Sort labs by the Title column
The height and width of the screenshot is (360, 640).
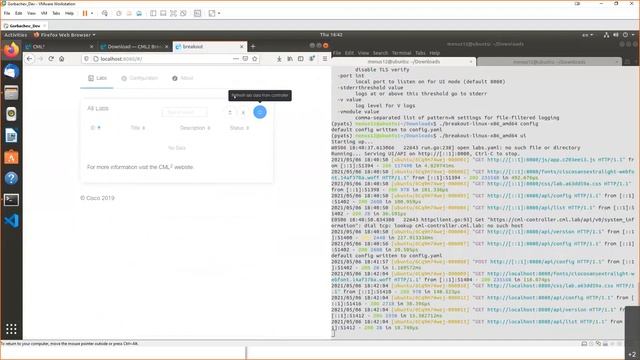click(x=138, y=128)
